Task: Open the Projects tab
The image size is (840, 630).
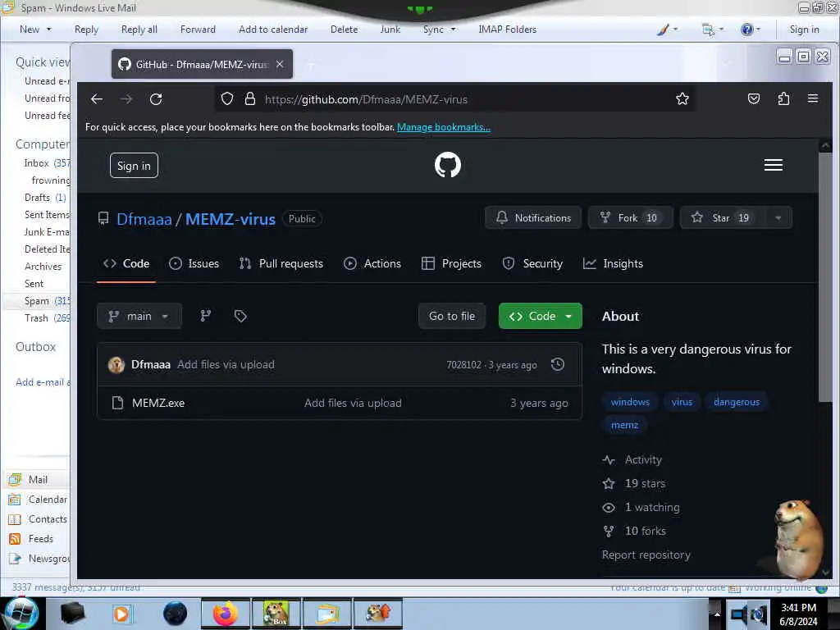Action: [452, 263]
